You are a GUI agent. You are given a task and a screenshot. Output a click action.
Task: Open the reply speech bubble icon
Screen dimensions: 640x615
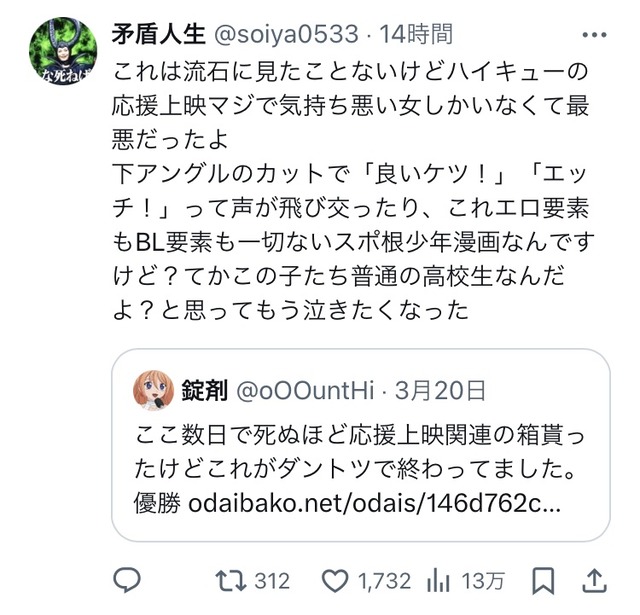(x=127, y=580)
